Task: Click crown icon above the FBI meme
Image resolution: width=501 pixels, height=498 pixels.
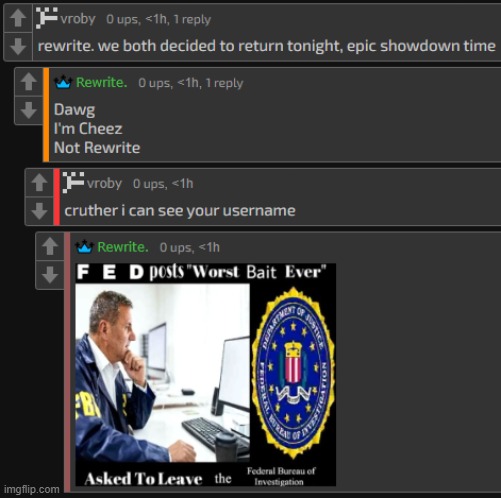Action: point(84,247)
